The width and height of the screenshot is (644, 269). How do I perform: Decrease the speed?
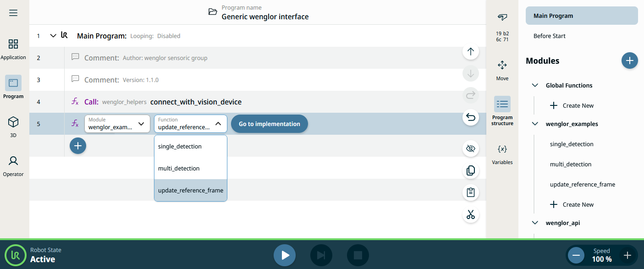[576, 255]
